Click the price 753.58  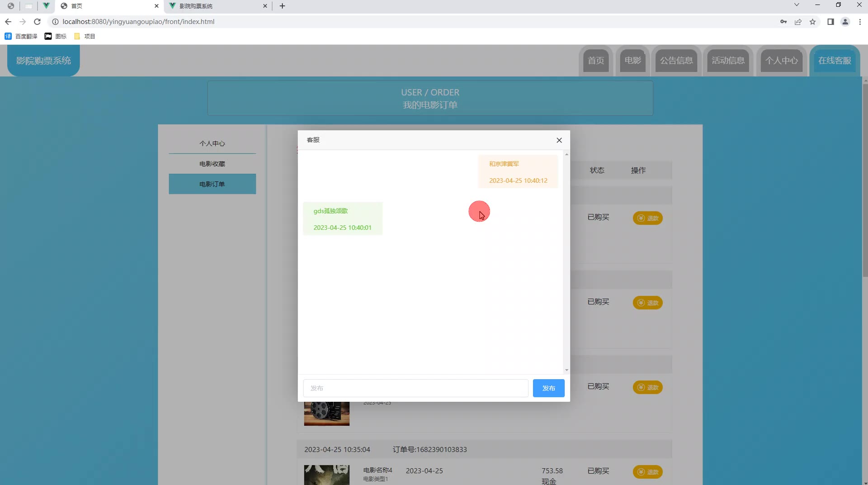pyautogui.click(x=552, y=471)
